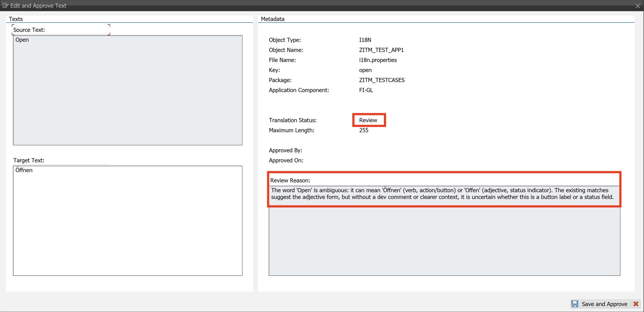Click the application component FI-GL

[366, 90]
